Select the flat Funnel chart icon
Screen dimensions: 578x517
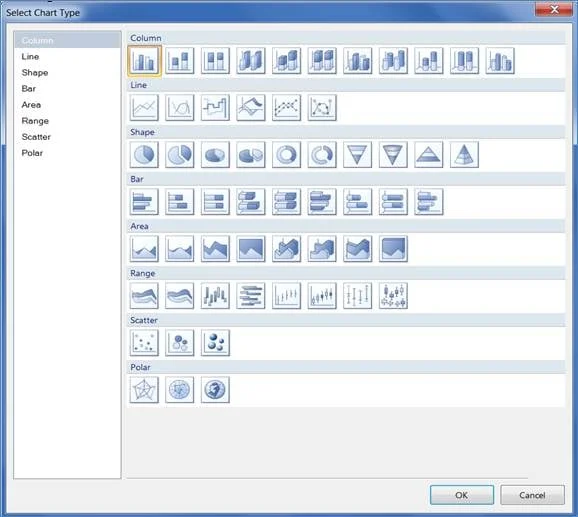(358, 155)
